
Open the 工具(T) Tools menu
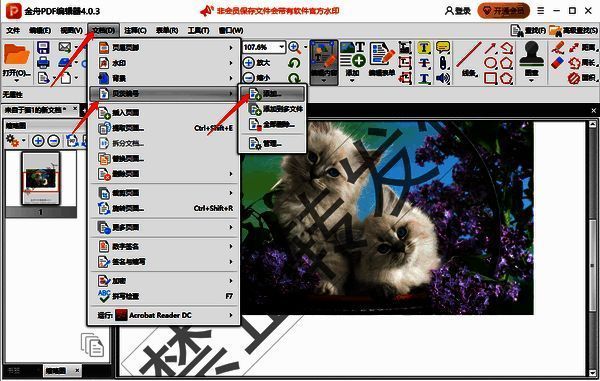coord(198,30)
